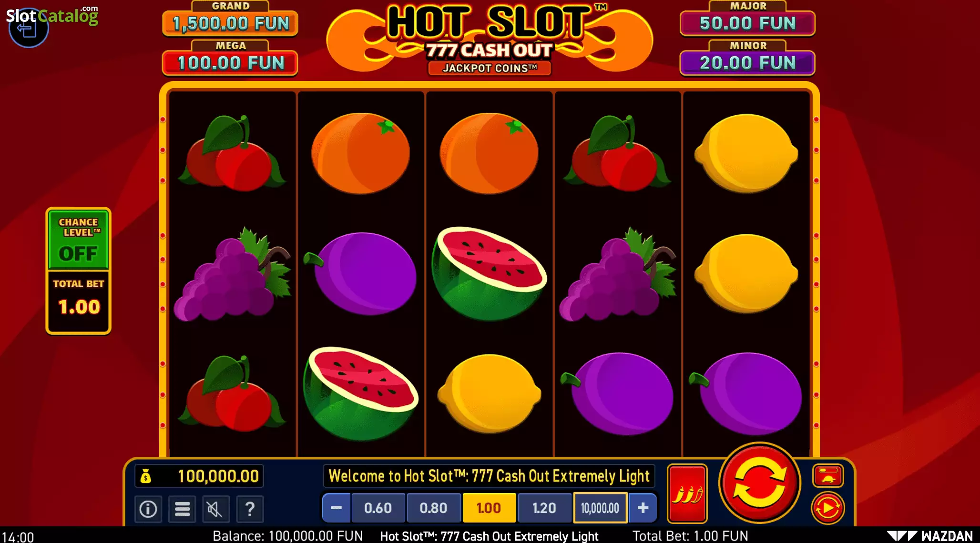Toggle Chance Level OFF switch

click(79, 239)
